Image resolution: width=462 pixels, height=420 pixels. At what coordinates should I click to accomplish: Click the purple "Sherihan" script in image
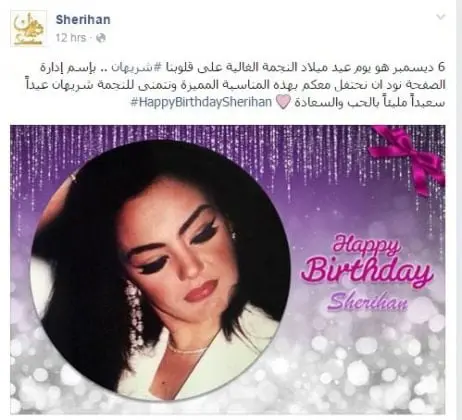click(x=367, y=302)
